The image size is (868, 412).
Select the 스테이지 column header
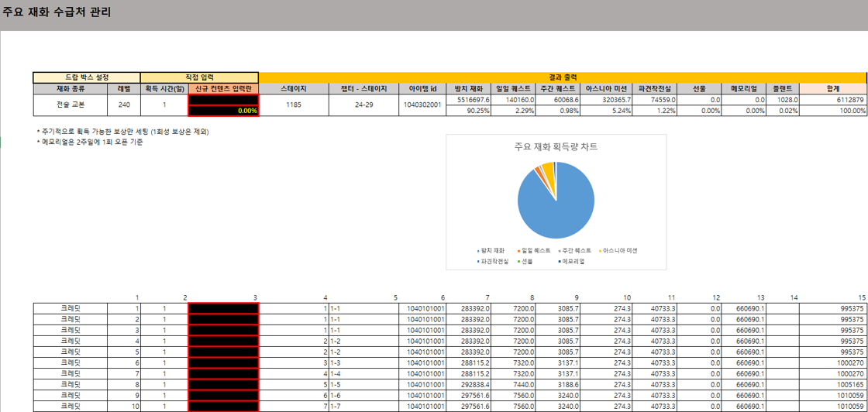(294, 88)
